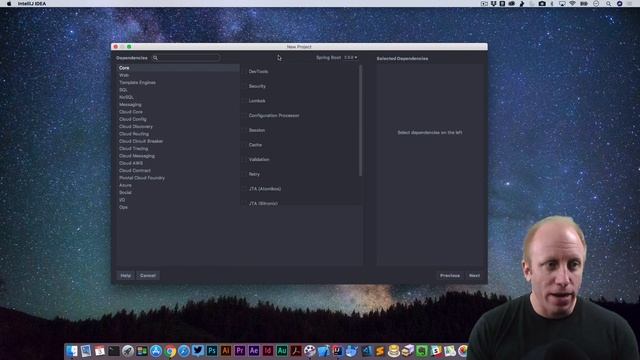This screenshot has width=640, height=360.
Task: Click the camera icon in menu bar
Action: 542,4
